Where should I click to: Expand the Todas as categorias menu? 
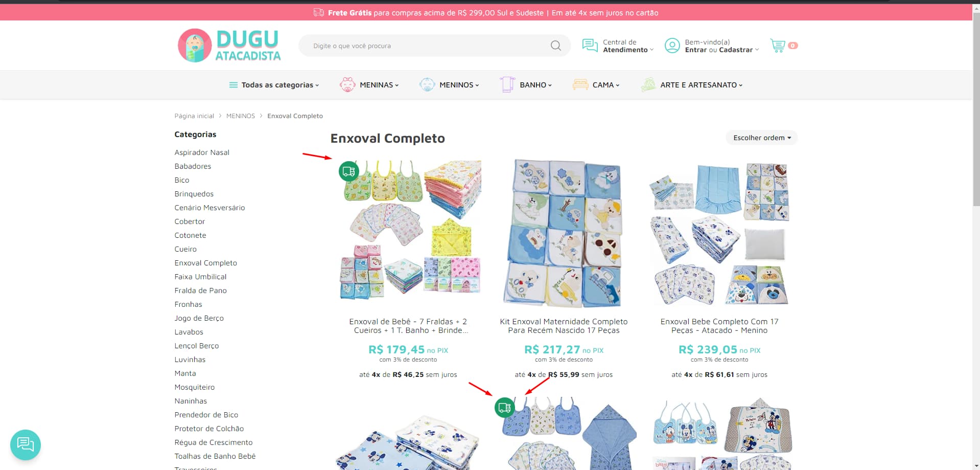(274, 85)
